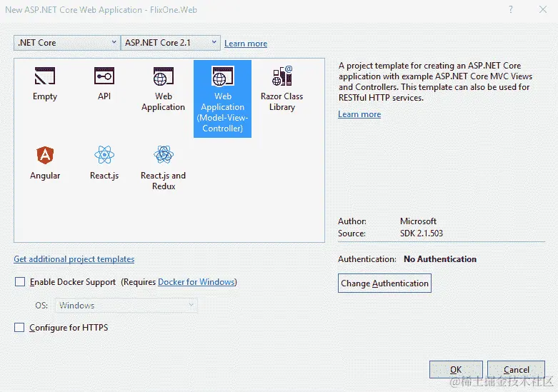Click the template description paragraph
Image resolution: width=558 pixels, height=392 pixels.
pyautogui.click(x=435, y=81)
